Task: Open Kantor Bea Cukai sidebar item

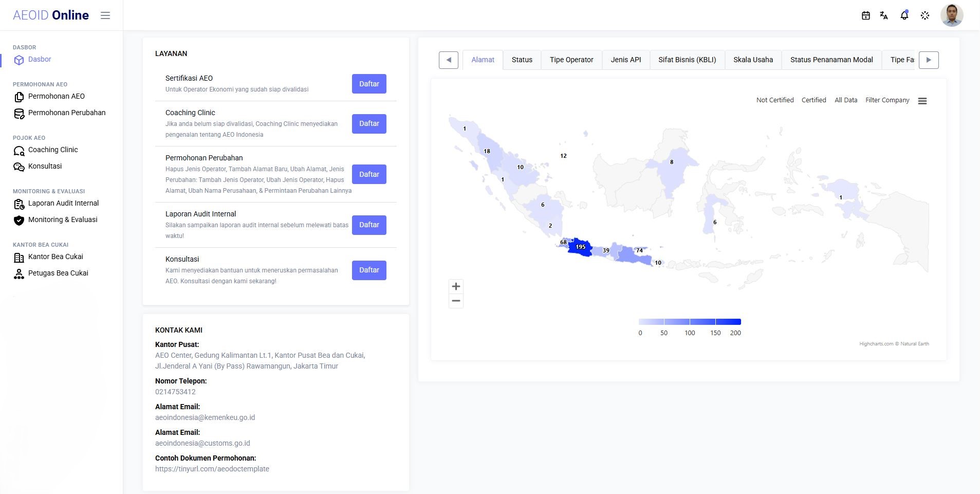Action: (56, 257)
